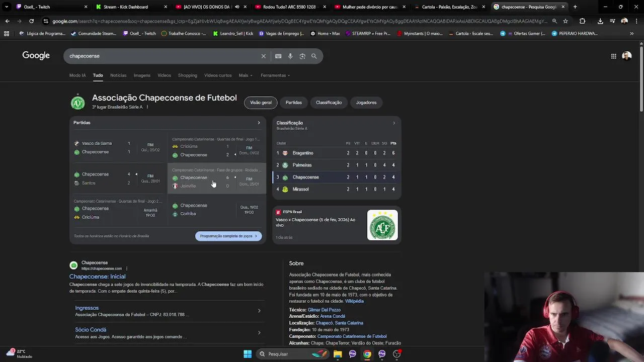The width and height of the screenshot is (644, 362).
Task: Open browser downloads panel
Action: pos(600,21)
